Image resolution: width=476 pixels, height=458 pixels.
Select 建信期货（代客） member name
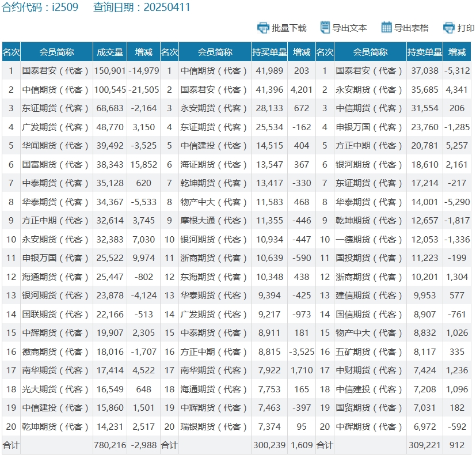coord(369,295)
